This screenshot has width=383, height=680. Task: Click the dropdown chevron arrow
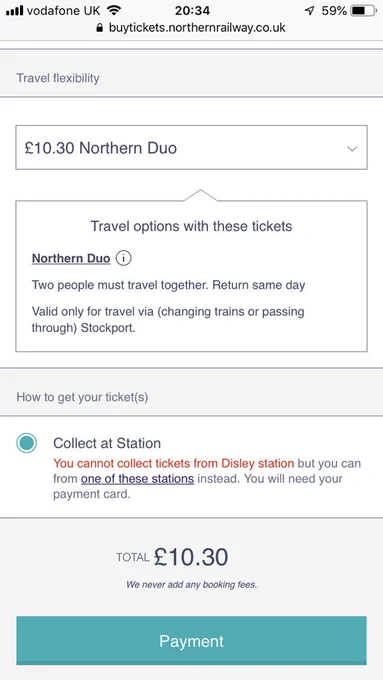(352, 149)
